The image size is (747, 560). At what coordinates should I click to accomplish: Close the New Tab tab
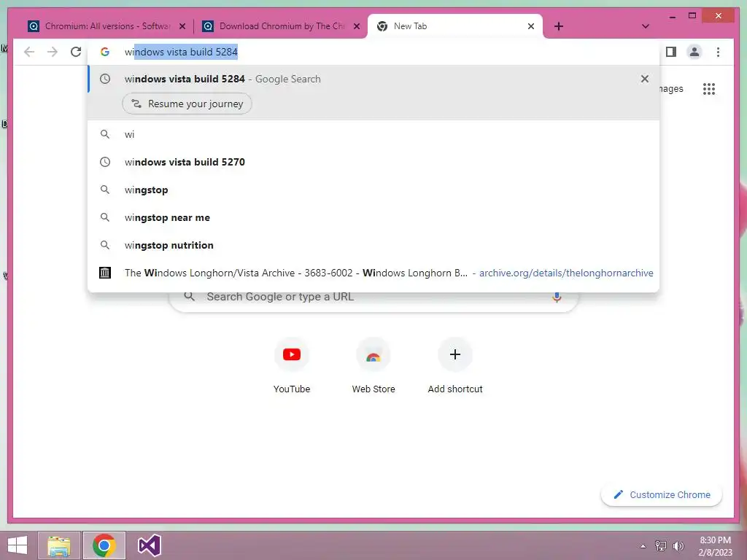coord(531,26)
